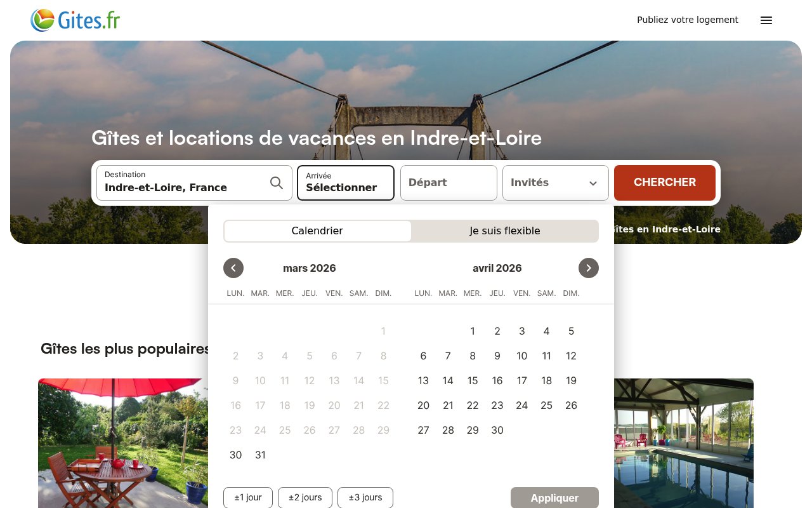Viewport: 812px width, 508px height.
Task: Enable the '±3 jours' flexibility option
Action: point(365,497)
